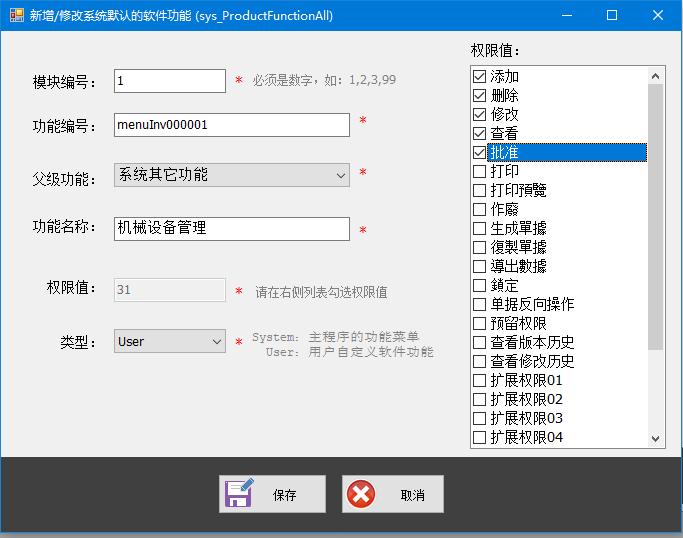
Task: Toggle the highlighted 批准 checkbox
Action: [x=480, y=152]
